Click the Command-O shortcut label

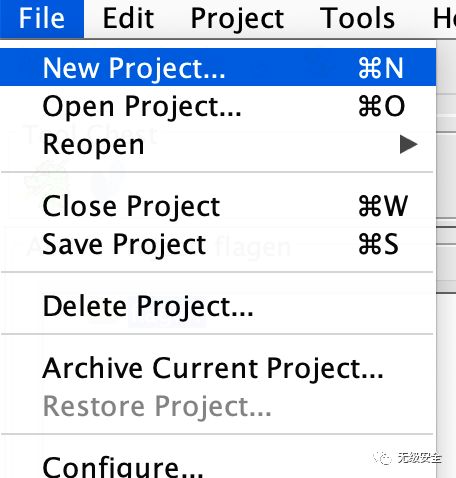[x=382, y=106]
